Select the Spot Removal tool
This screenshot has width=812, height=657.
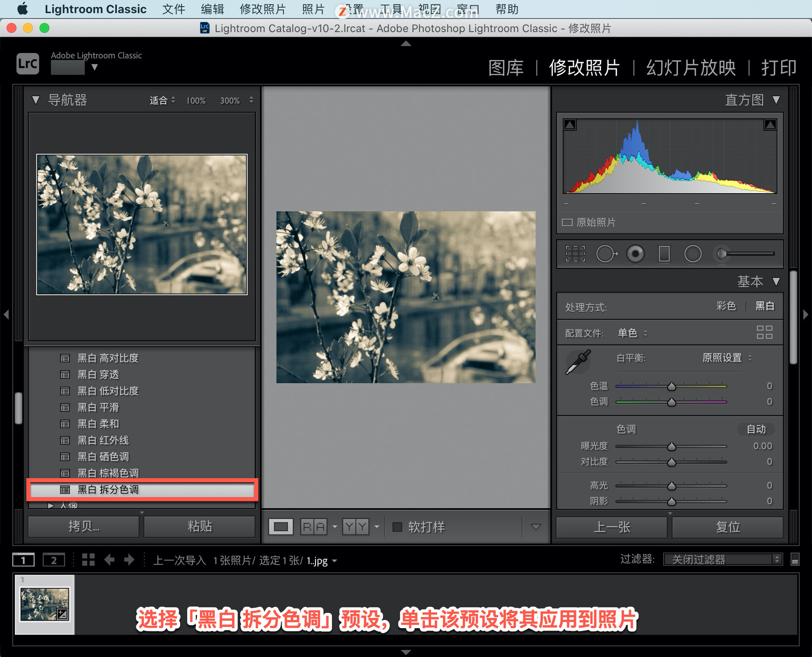click(607, 254)
